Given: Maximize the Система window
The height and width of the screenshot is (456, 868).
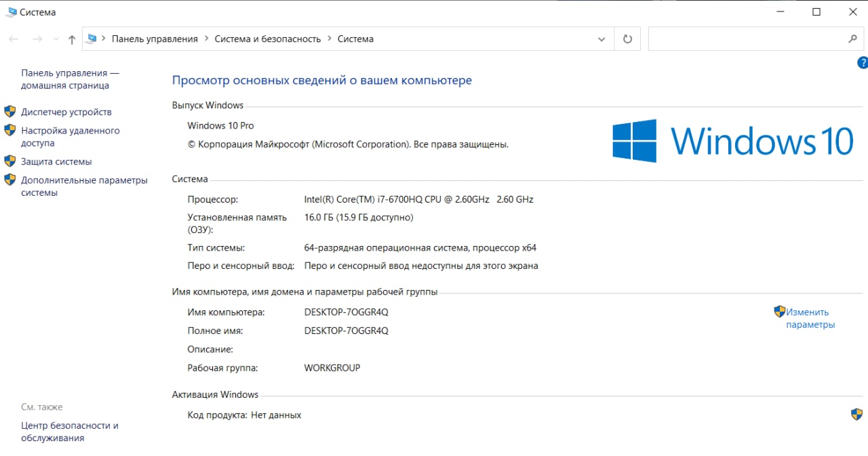Looking at the screenshot, I should click(816, 12).
